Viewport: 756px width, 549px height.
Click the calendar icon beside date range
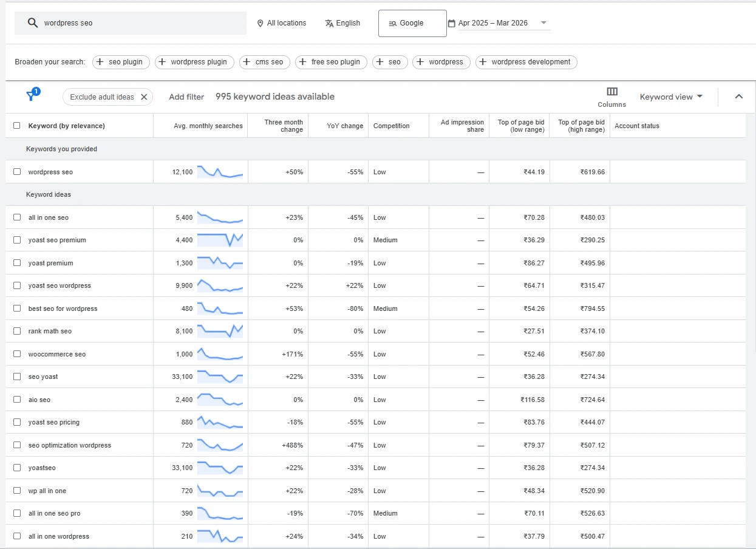click(451, 23)
